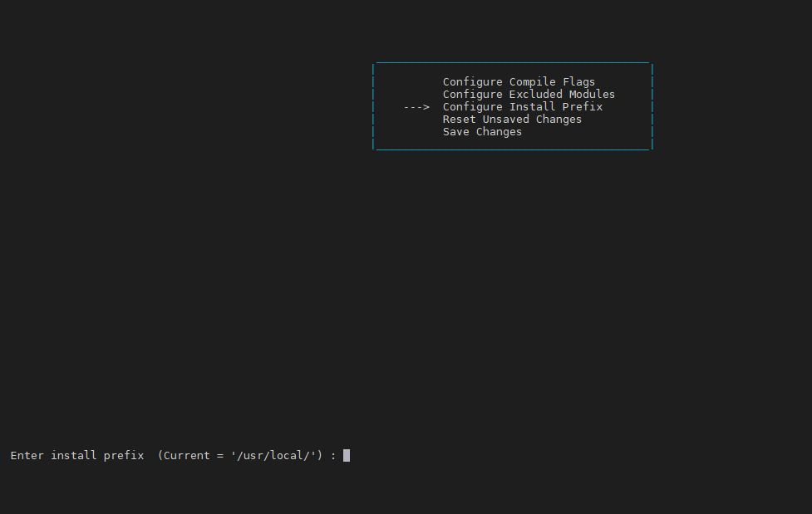Viewport: 812px width, 514px height.
Task: Select Configure Compile Flags menu entry
Action: tap(519, 82)
